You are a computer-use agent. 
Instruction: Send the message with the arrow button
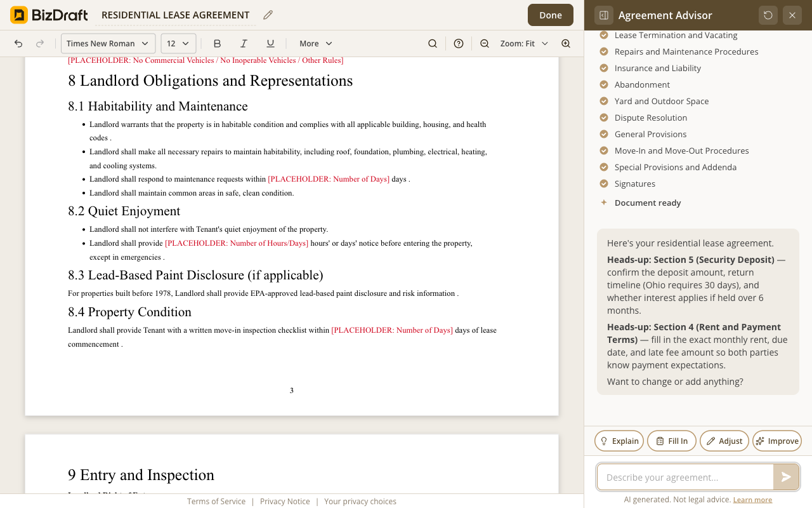pos(786,477)
